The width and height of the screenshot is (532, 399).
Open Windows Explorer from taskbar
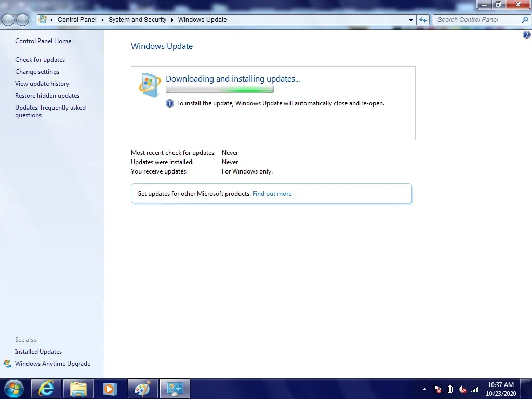pyautogui.click(x=78, y=389)
